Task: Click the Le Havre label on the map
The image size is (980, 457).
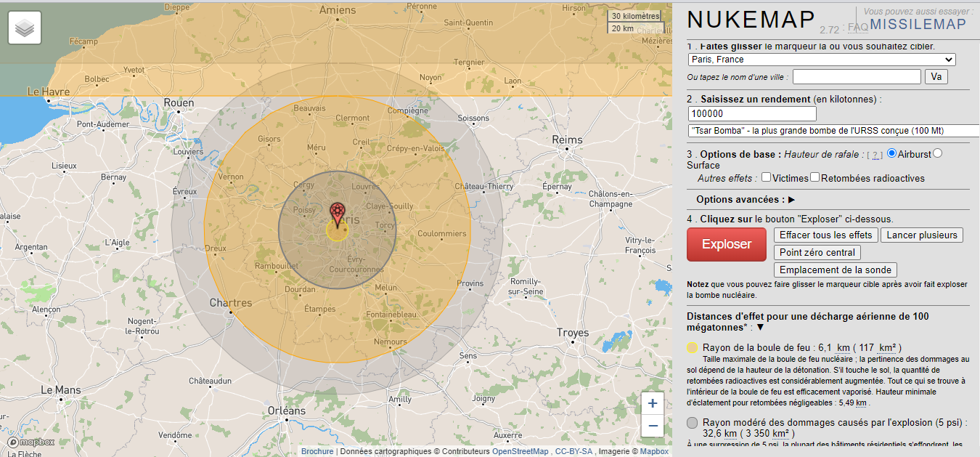Action: coord(49,92)
